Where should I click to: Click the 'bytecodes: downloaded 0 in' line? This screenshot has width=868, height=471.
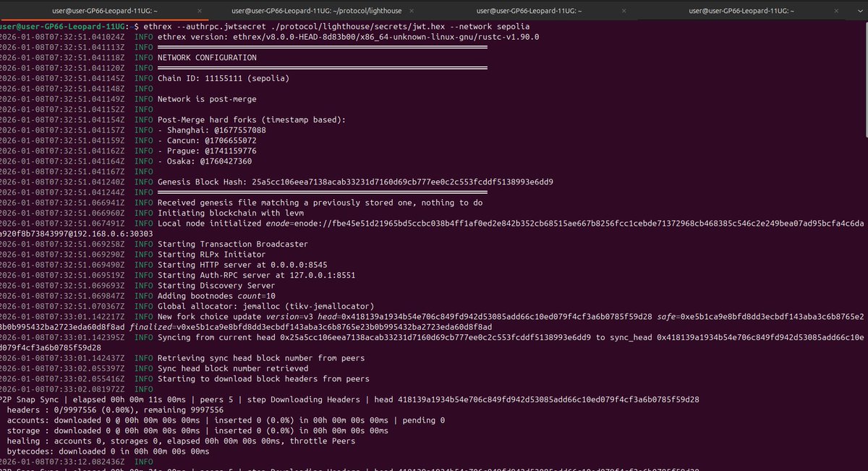(x=108, y=451)
